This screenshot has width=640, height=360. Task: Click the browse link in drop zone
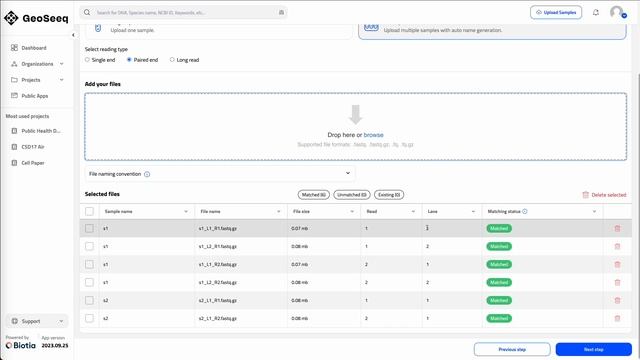click(x=373, y=135)
